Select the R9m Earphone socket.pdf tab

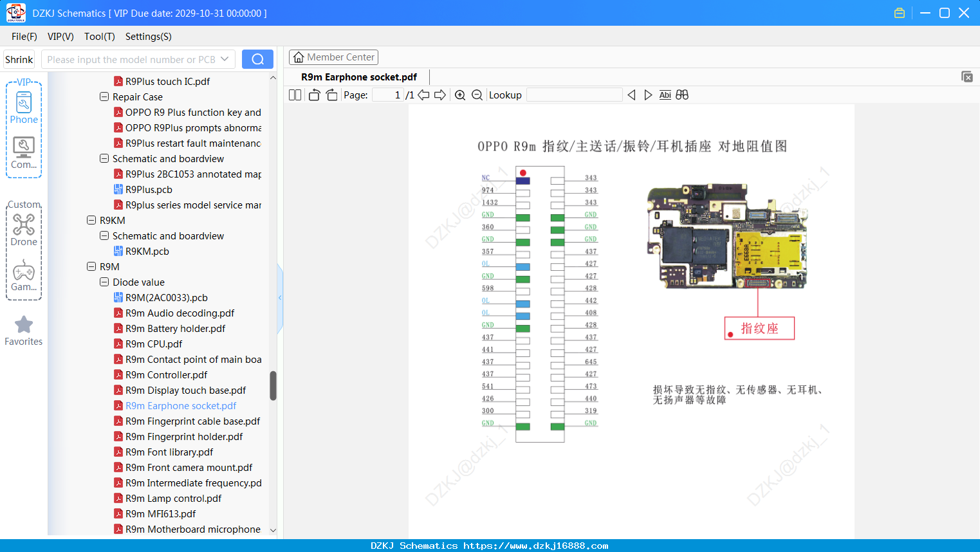coord(359,77)
